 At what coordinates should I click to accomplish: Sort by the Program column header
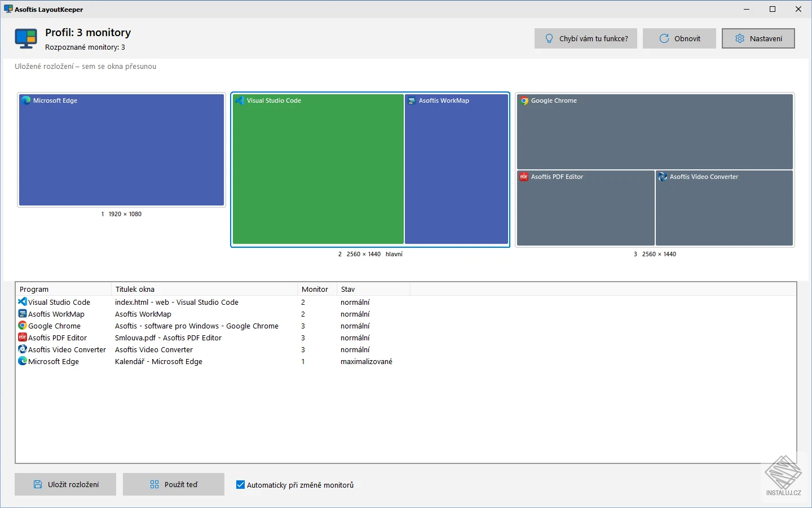coord(64,289)
